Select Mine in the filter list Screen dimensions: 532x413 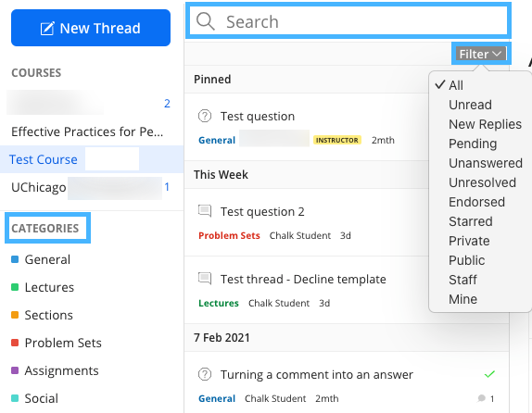tap(462, 299)
